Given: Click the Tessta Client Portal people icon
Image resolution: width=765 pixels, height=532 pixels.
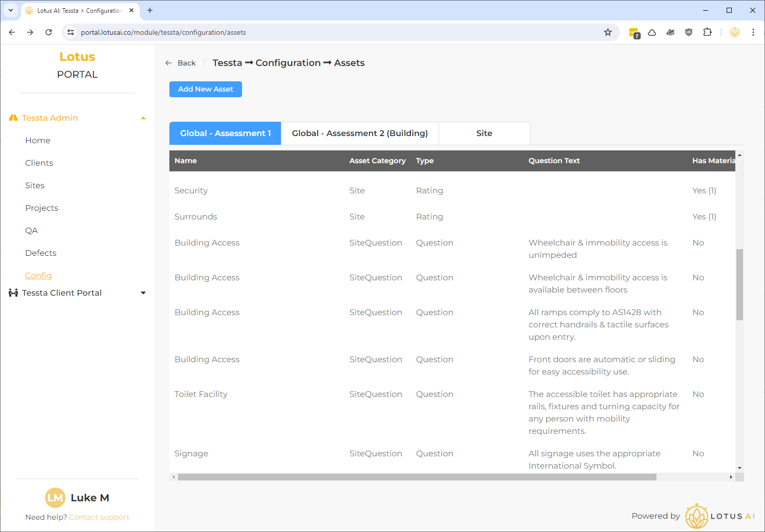Looking at the screenshot, I should [x=13, y=293].
